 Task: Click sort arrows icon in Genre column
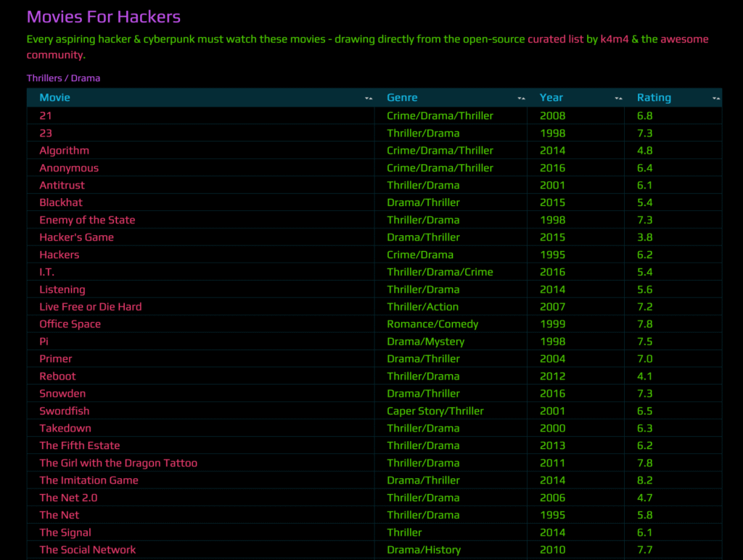521,98
